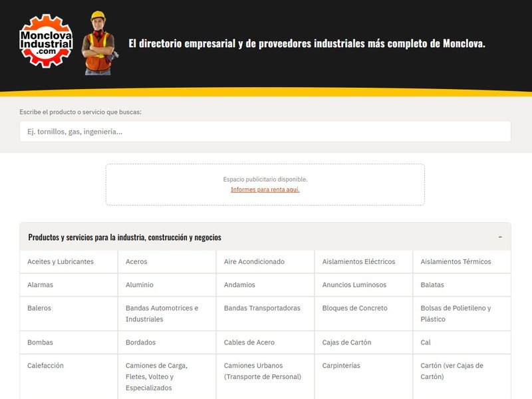Viewport: 532px width, 399px height.
Task: Click the Monclova Industrial gear logo
Action: (x=46, y=41)
